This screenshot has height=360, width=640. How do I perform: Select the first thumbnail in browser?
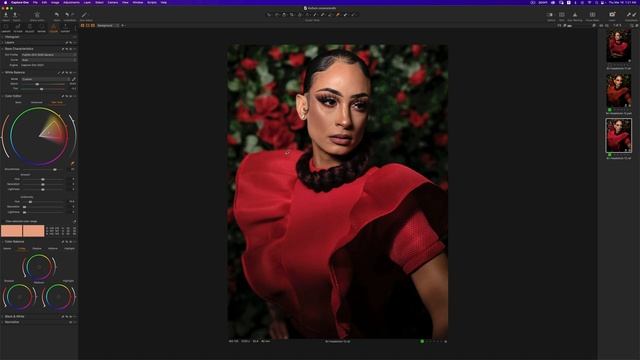coord(618,47)
